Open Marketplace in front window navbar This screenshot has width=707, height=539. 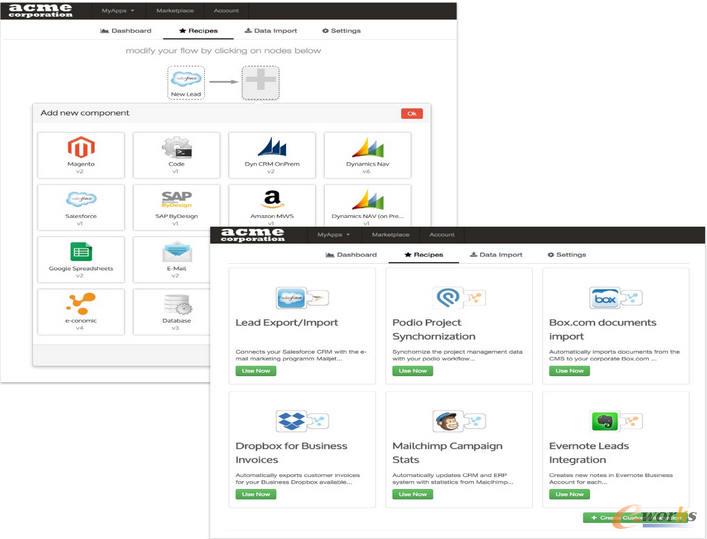390,234
